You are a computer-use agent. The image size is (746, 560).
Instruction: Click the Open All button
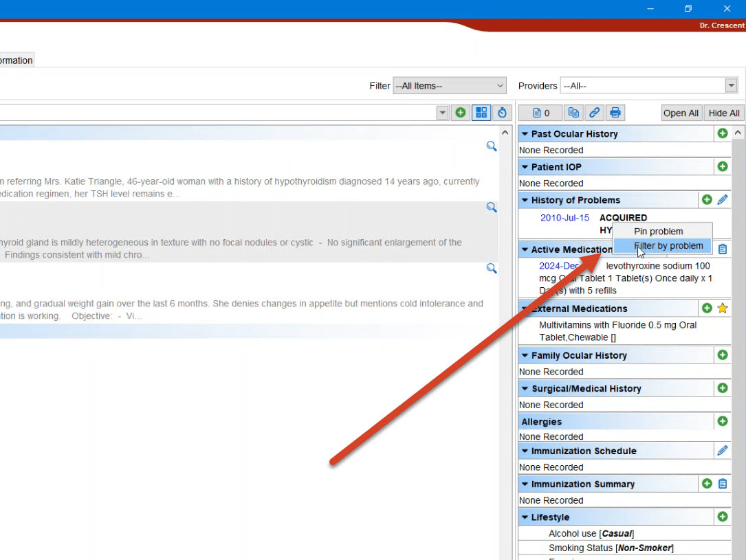coord(681,113)
